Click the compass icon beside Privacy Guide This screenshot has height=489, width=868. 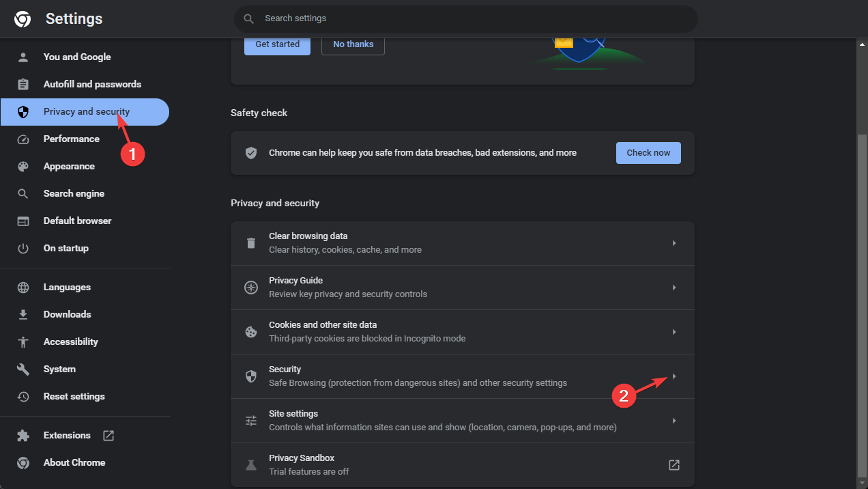click(251, 288)
